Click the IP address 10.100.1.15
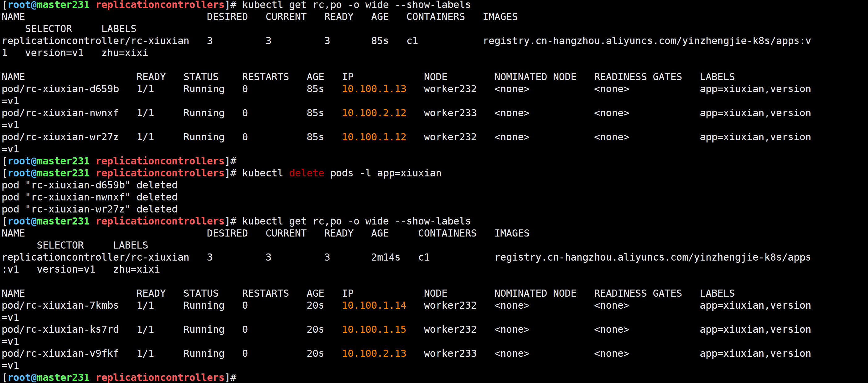 [374, 329]
